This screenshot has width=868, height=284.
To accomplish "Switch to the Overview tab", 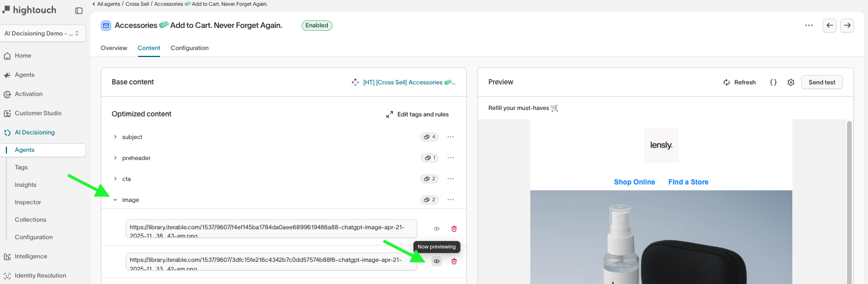I will (x=114, y=48).
